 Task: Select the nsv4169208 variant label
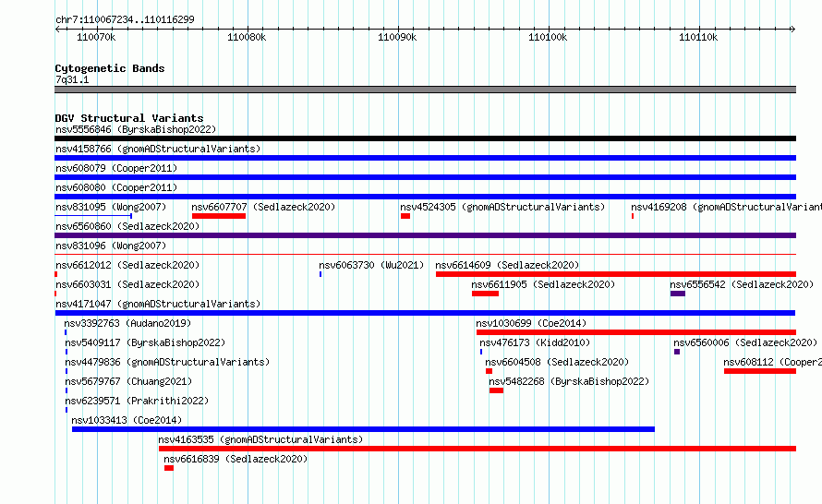click(x=726, y=207)
